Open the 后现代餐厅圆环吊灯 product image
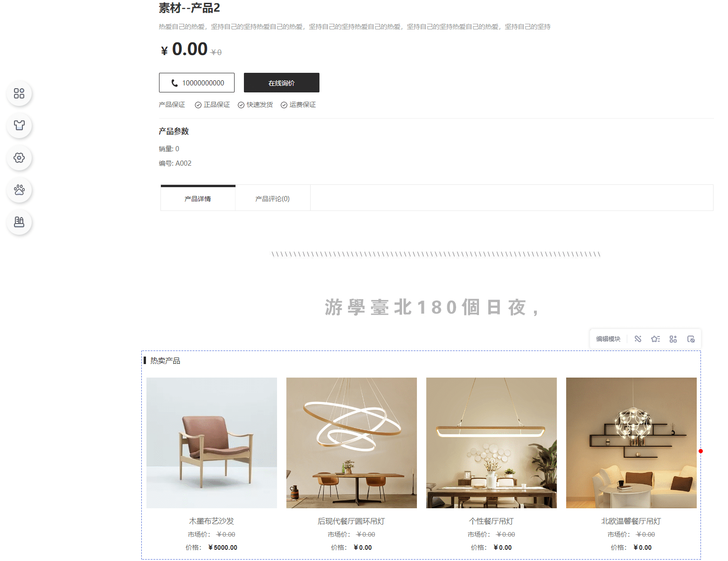728x561 pixels. pos(352,443)
